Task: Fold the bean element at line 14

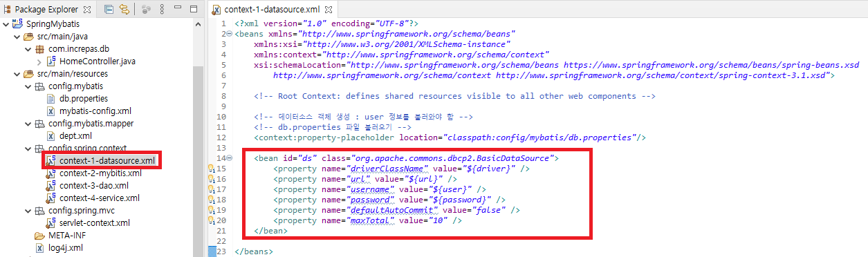Action: 229,158
